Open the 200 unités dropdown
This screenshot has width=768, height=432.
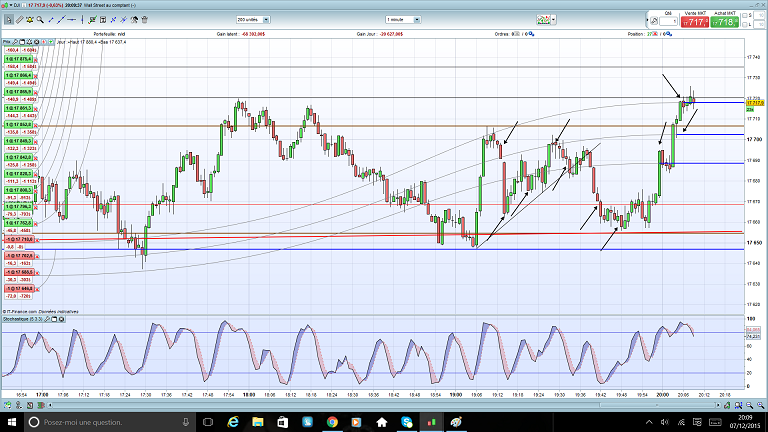point(253,20)
